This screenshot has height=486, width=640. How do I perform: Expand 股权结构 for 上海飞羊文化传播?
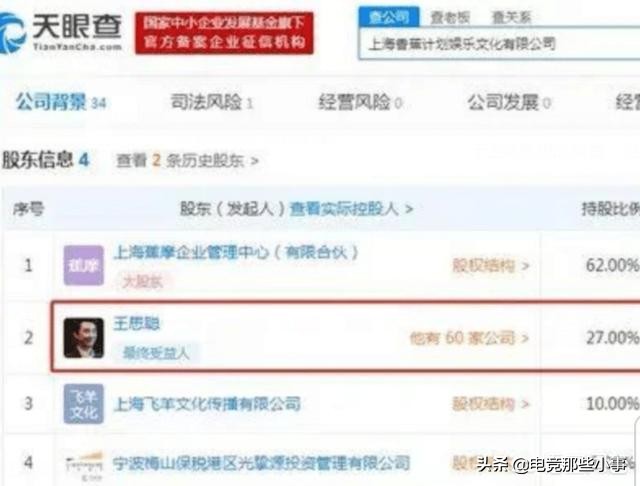coord(491,404)
